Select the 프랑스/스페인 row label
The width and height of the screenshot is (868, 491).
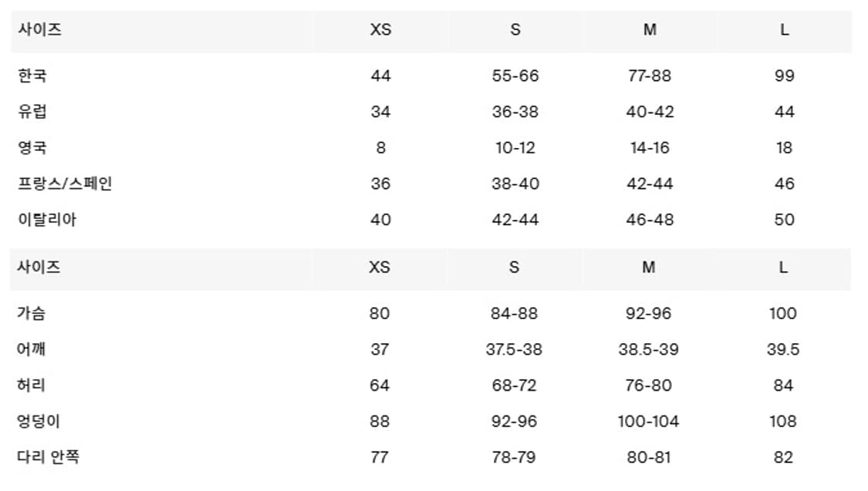[x=66, y=183]
